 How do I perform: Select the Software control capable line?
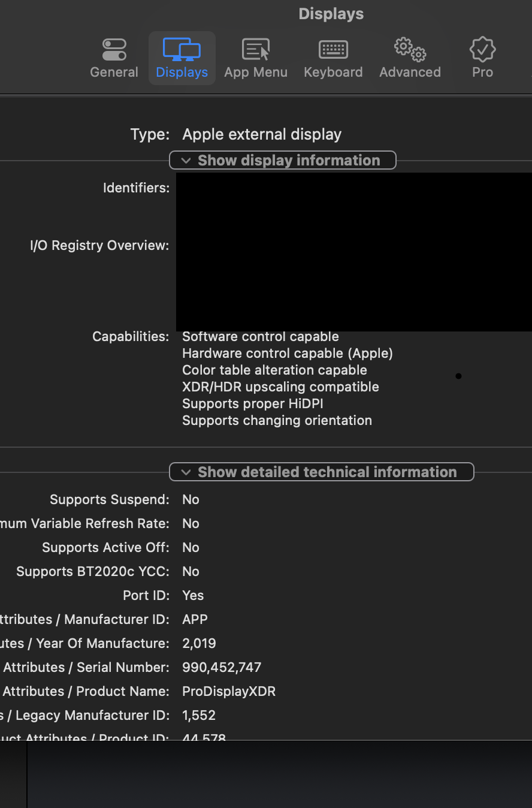point(261,337)
